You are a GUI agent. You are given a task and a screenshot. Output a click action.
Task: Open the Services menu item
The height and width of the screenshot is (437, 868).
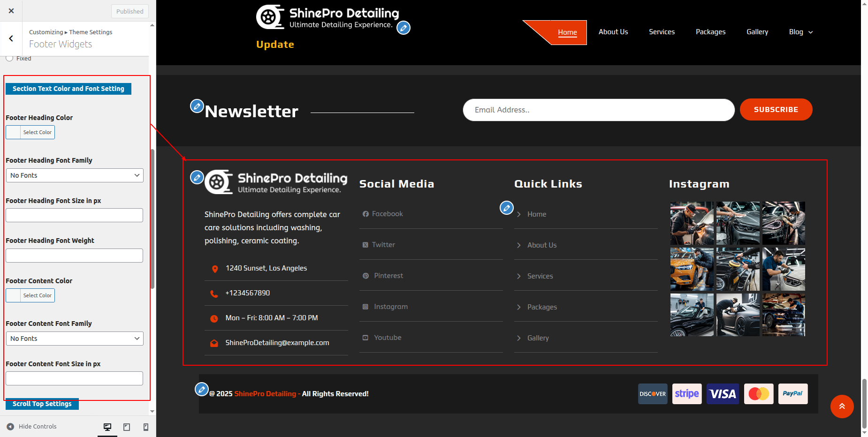(x=662, y=32)
